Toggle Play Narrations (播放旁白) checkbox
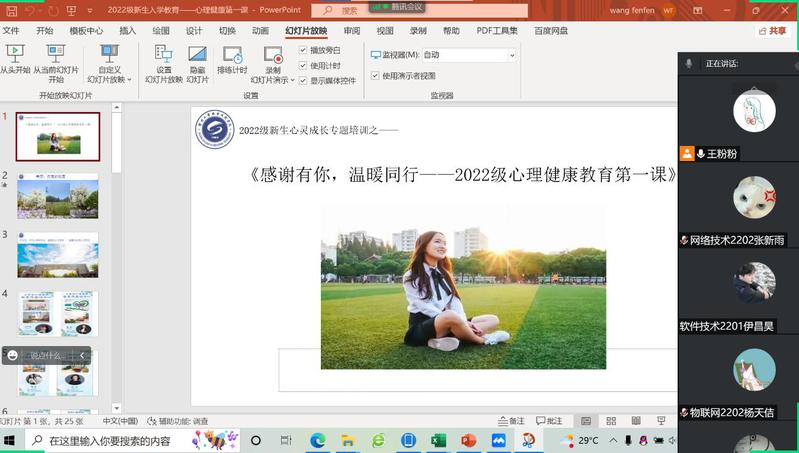This screenshot has height=453, width=799. click(303, 50)
